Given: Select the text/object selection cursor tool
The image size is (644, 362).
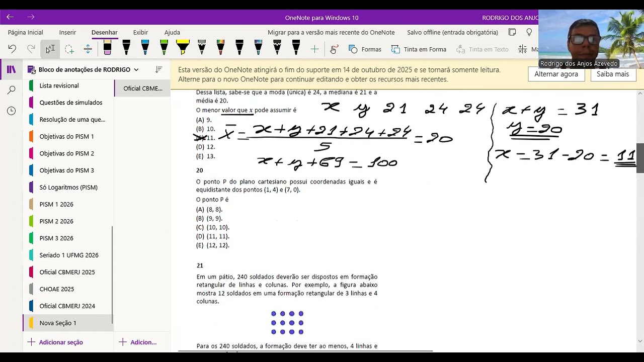Looking at the screenshot, I should 50,49.
